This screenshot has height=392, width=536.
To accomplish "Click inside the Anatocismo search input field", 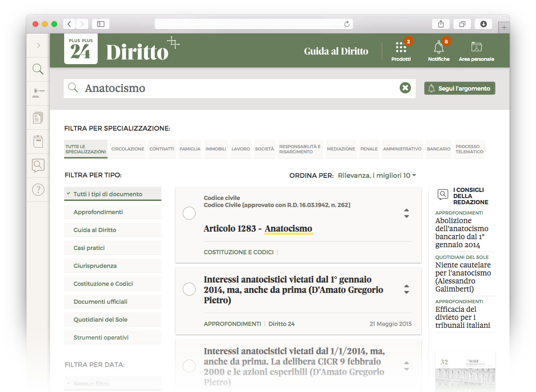I will pos(212,88).
